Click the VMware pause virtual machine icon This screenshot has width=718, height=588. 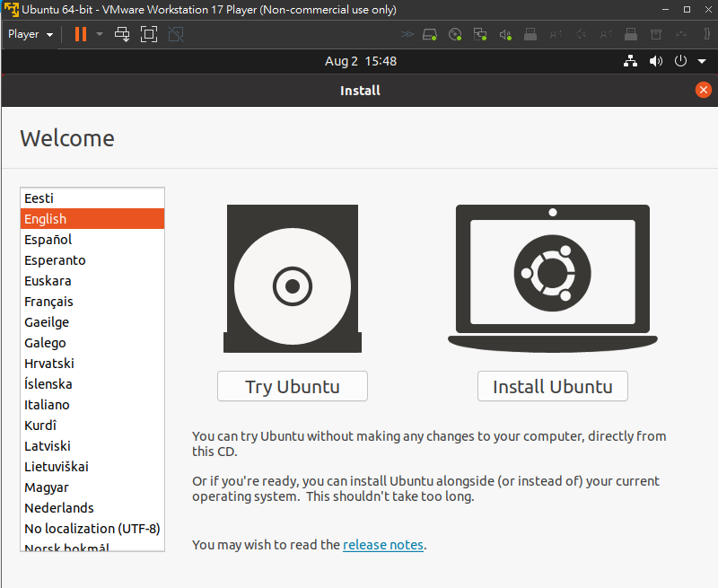pos(81,34)
